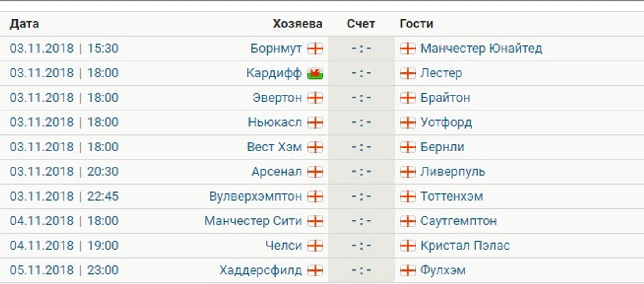This screenshot has width=644, height=284.
Task: Click the Счет column header
Action: [361, 24]
